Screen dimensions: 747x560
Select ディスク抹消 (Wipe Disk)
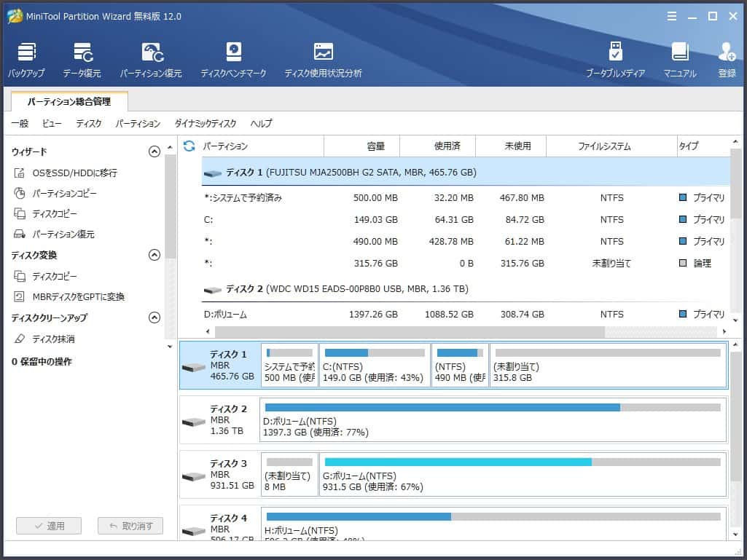(44, 339)
